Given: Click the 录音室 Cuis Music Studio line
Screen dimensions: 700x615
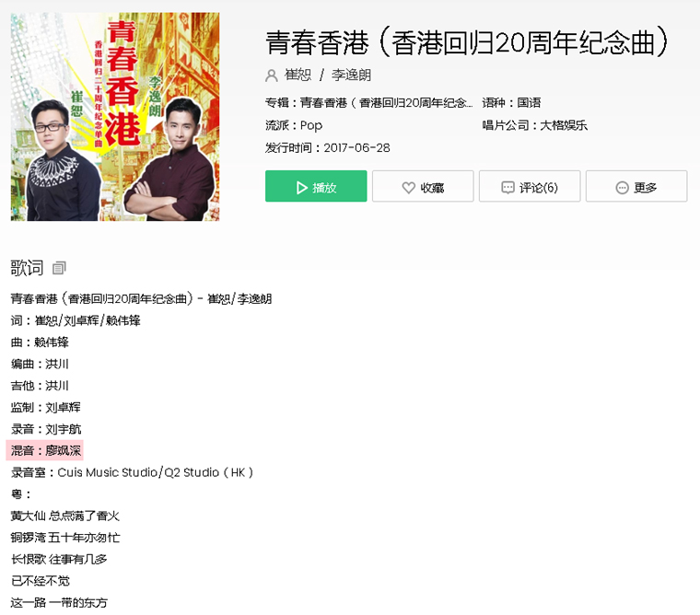Looking at the screenshot, I should coord(132,472).
